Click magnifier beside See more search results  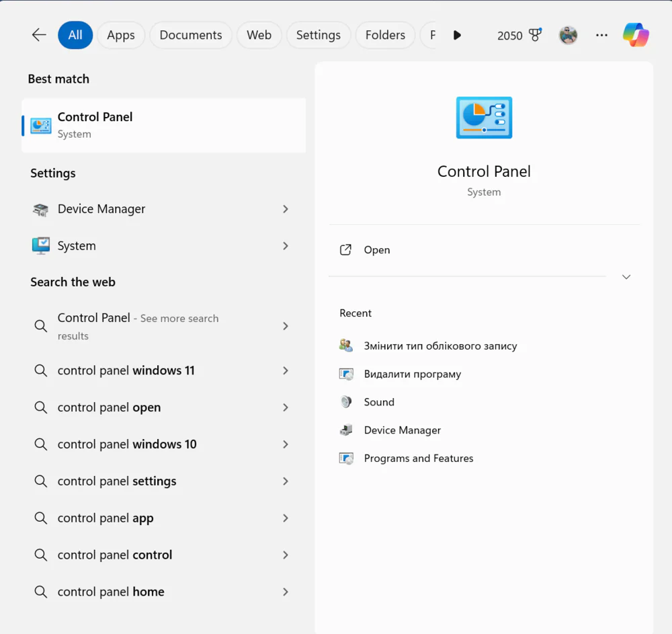(41, 326)
